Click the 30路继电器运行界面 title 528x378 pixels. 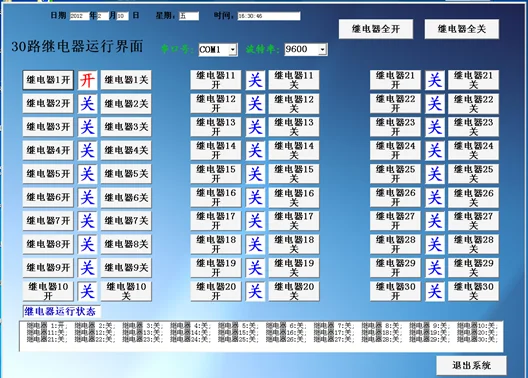[x=77, y=46]
